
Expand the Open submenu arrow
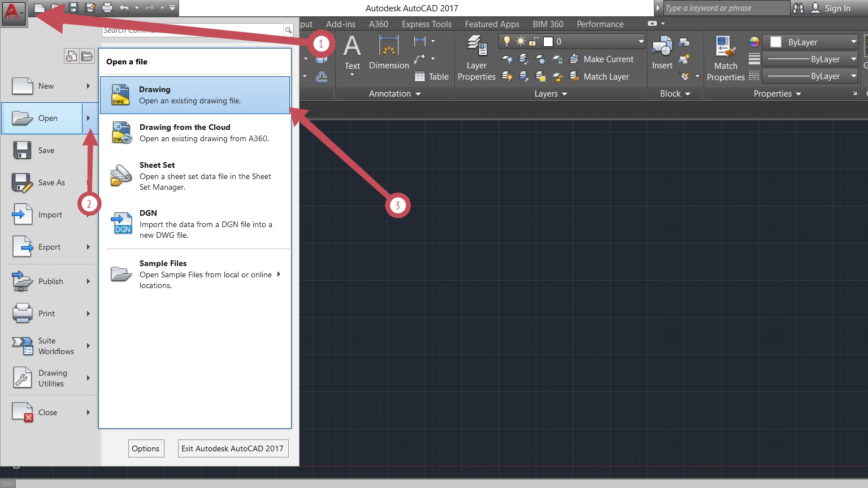88,118
